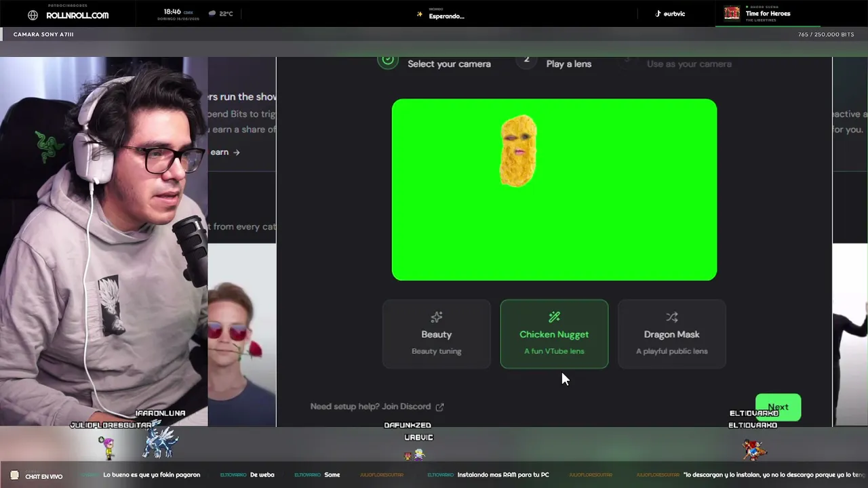Click the cloud weather icon at 22°C
The width and height of the screenshot is (868, 488).
(212, 13)
